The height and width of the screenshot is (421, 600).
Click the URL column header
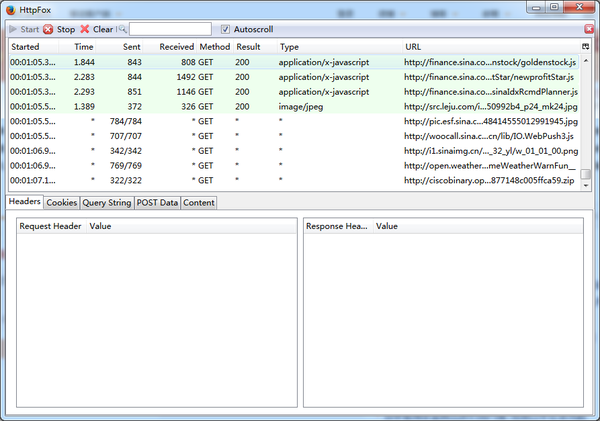(x=413, y=47)
